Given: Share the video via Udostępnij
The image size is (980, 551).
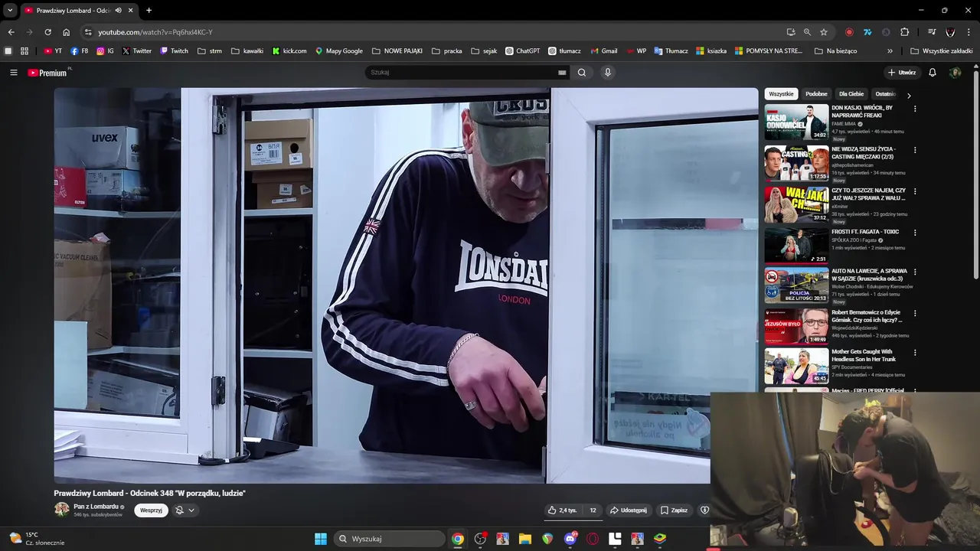Looking at the screenshot, I should click(629, 510).
